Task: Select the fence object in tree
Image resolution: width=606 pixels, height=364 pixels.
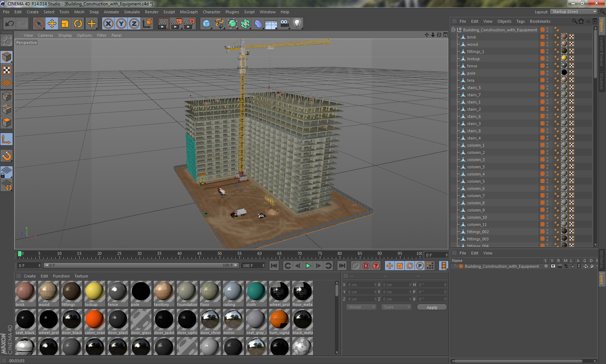Action: tap(472, 66)
